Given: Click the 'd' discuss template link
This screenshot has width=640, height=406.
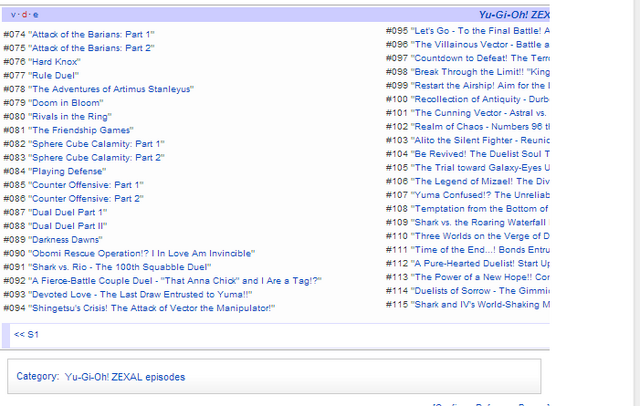Looking at the screenshot, I should click(24, 15).
